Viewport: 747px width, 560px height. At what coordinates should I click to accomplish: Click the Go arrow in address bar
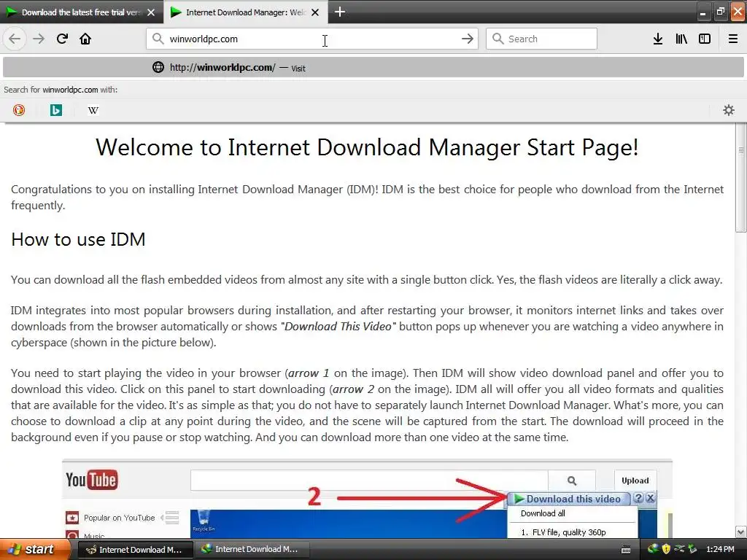(x=468, y=39)
